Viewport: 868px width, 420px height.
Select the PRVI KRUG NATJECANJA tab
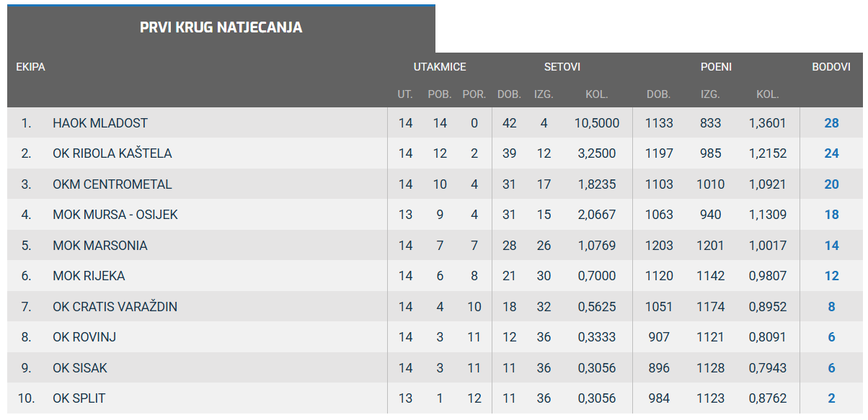point(221,28)
